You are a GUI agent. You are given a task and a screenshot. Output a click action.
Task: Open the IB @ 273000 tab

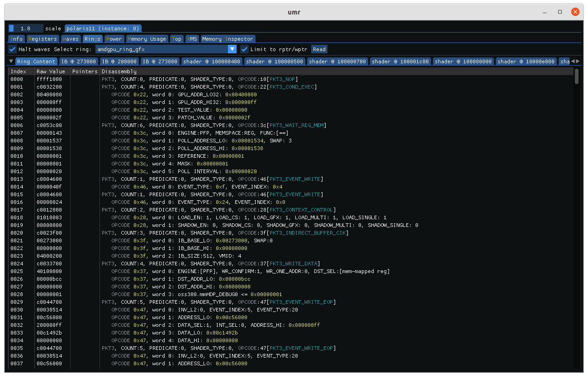(79, 61)
